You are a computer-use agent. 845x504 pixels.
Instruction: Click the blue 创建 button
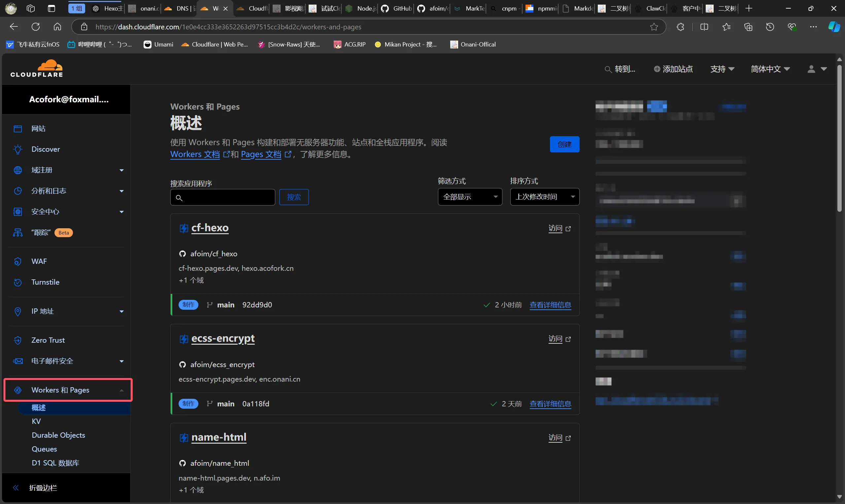tap(564, 144)
